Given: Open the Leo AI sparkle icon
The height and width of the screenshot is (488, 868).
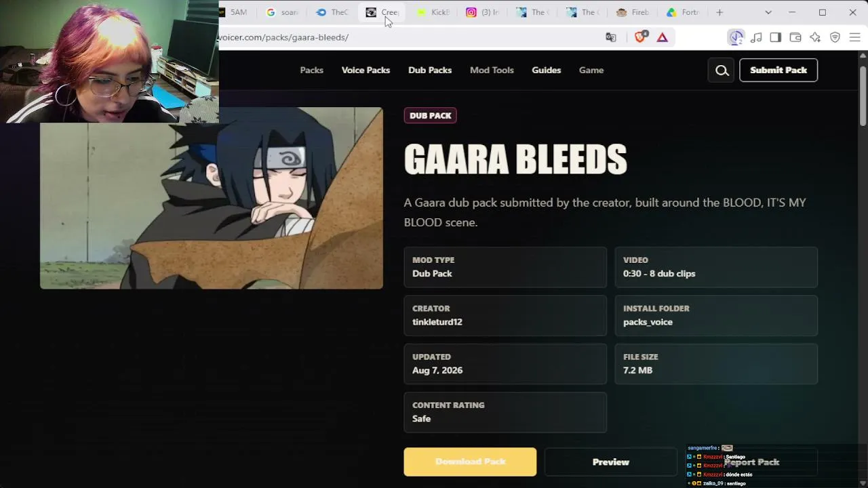Looking at the screenshot, I should (815, 37).
